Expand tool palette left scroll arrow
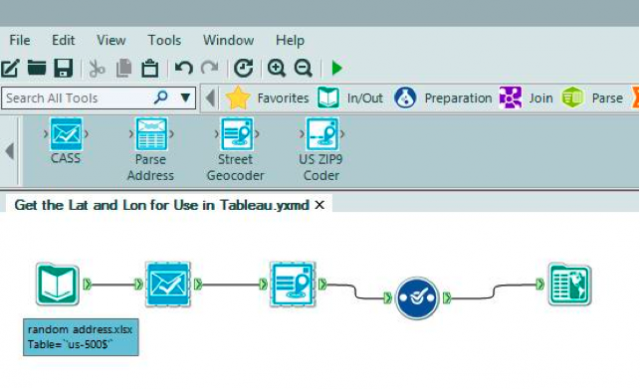Viewport: 640px width, 389px height. pos(10,151)
